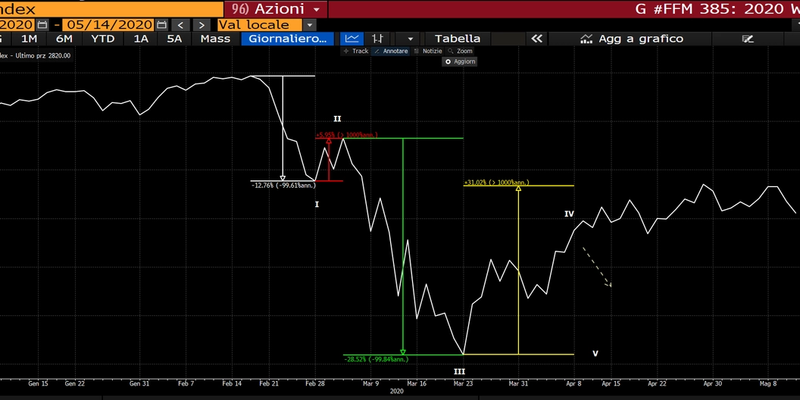Select the 6M period tab
This screenshot has height=400, width=800.
tap(64, 39)
